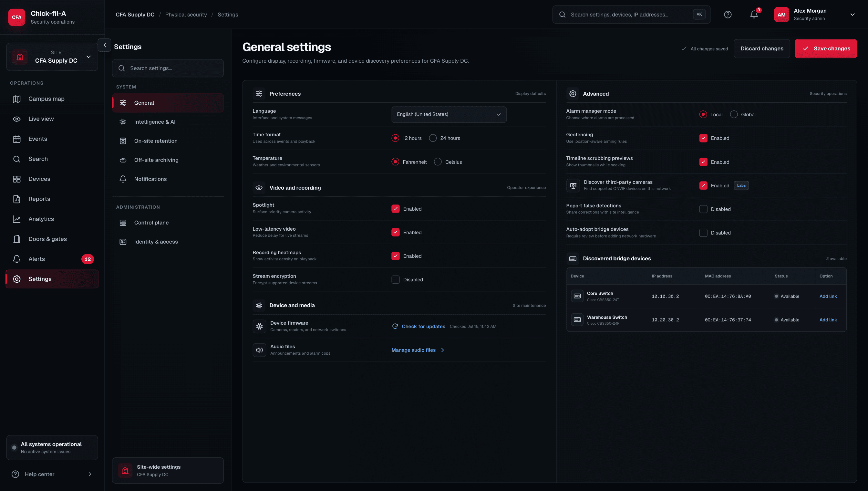Open Control plane administration
The image size is (868, 491).
(x=168, y=223)
